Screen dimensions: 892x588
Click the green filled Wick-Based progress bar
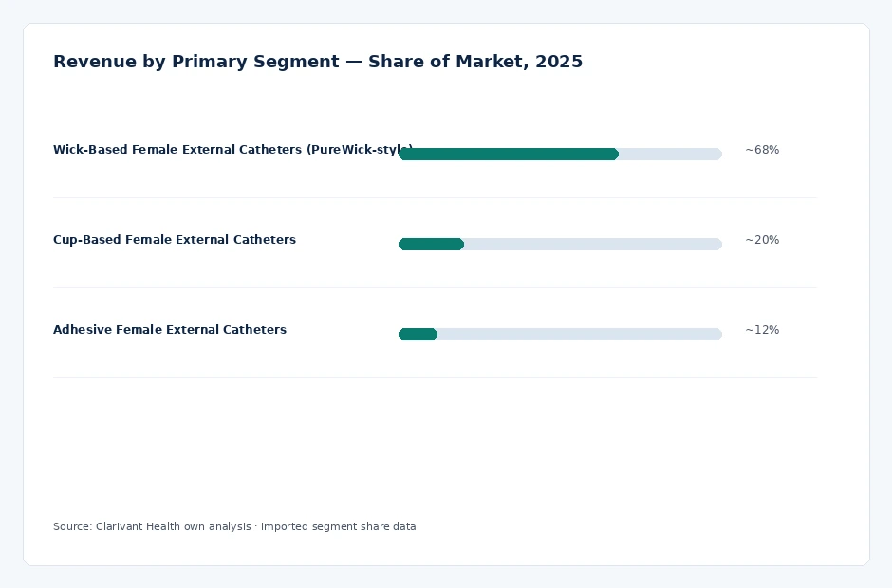tap(509, 154)
